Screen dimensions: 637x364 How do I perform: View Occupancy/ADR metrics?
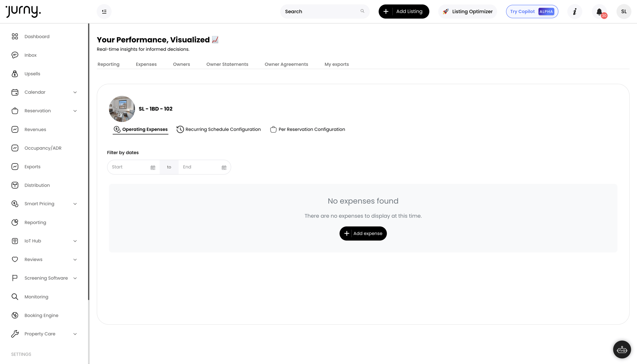43,148
